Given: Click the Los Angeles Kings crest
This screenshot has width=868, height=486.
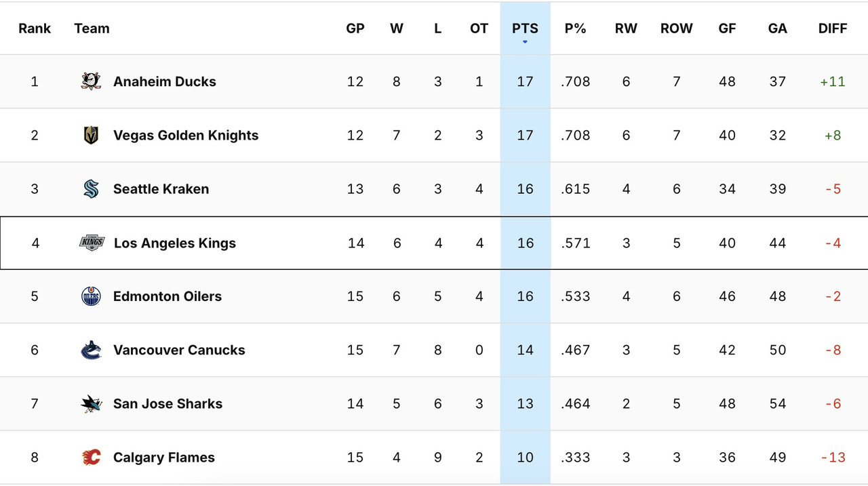Looking at the screenshot, I should (x=90, y=242).
